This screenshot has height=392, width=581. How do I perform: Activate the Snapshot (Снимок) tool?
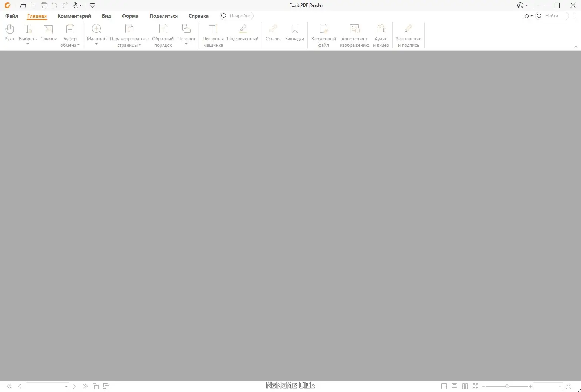[x=48, y=34]
